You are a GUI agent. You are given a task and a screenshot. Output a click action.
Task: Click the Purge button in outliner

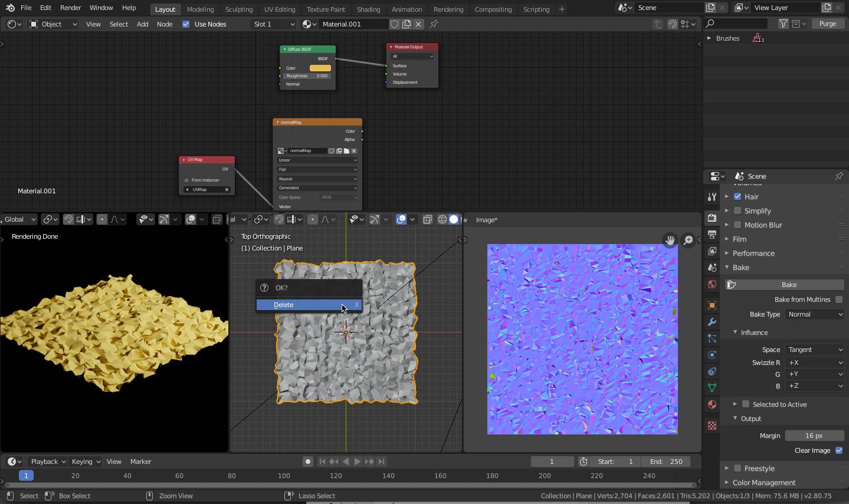(828, 24)
